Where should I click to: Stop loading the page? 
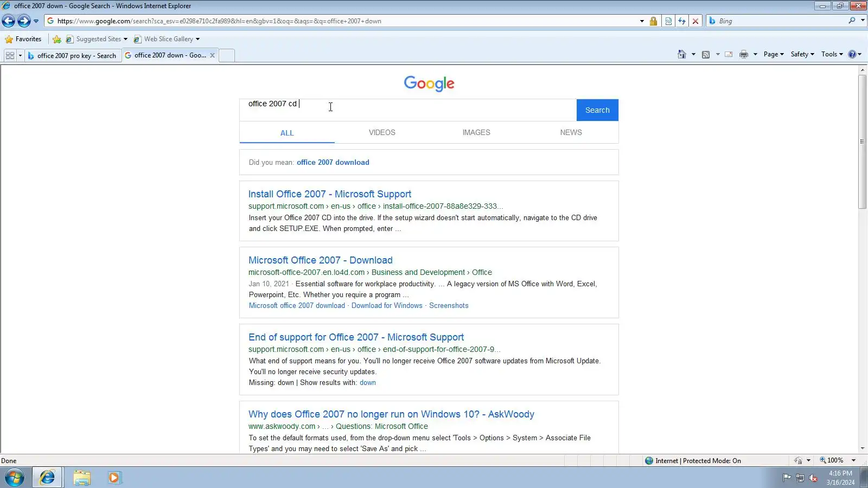[695, 21]
